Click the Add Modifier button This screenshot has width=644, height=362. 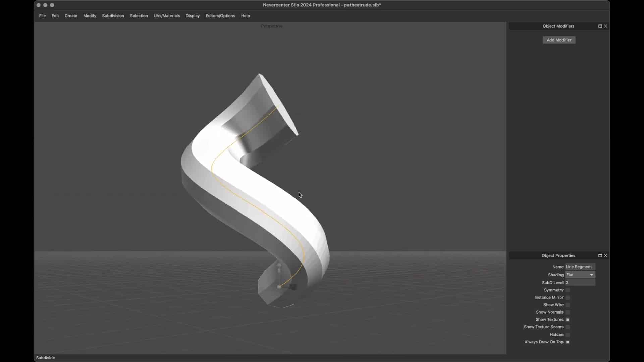point(559,40)
